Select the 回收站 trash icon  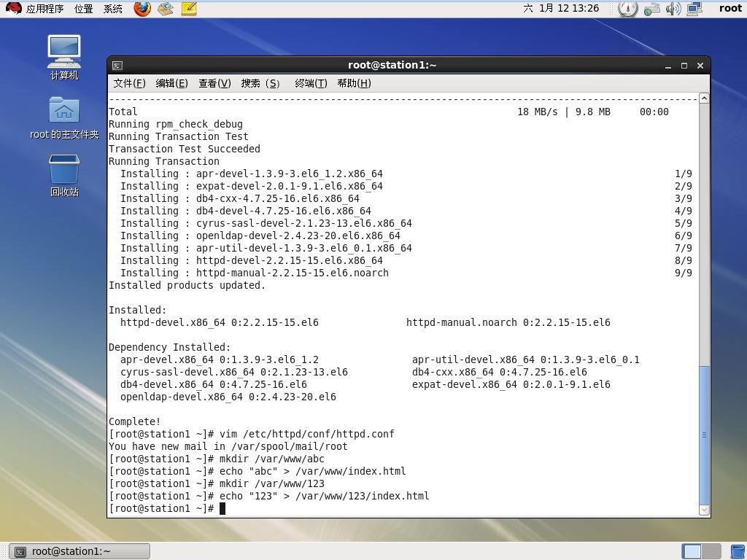pos(64,175)
